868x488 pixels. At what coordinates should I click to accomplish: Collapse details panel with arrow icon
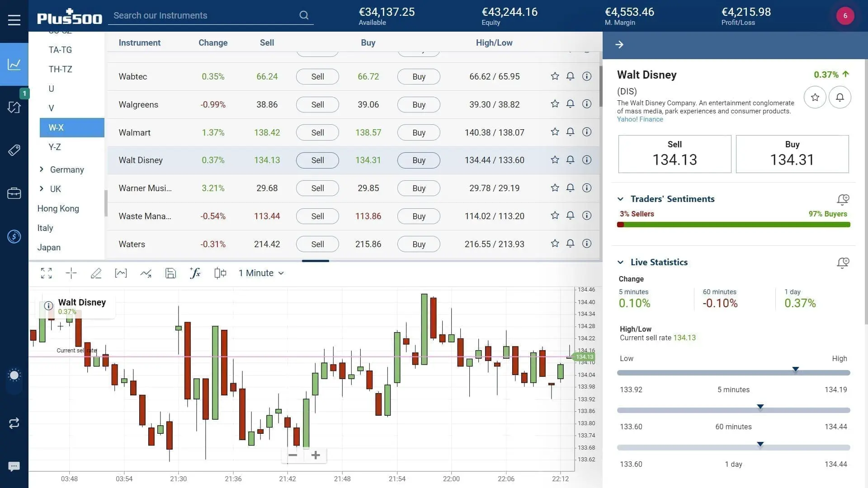pyautogui.click(x=619, y=44)
